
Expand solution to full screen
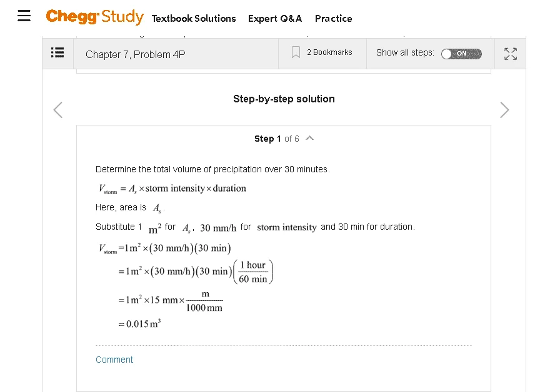511,54
